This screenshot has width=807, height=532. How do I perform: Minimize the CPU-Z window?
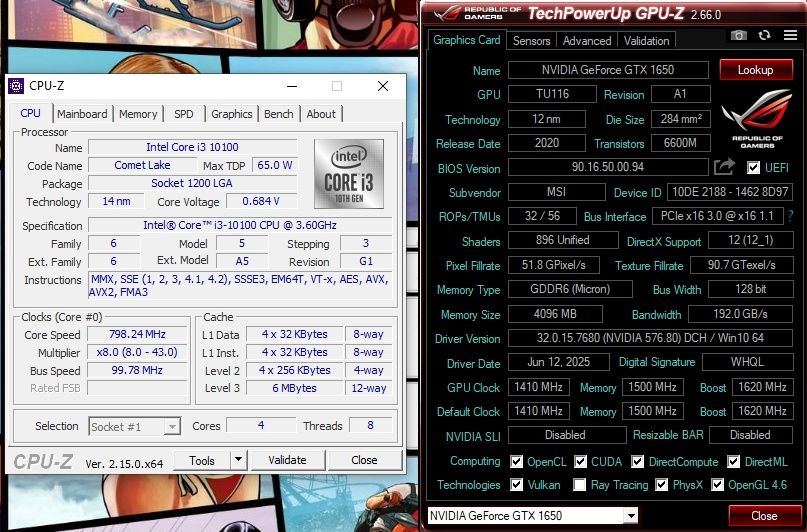pyautogui.click(x=292, y=86)
